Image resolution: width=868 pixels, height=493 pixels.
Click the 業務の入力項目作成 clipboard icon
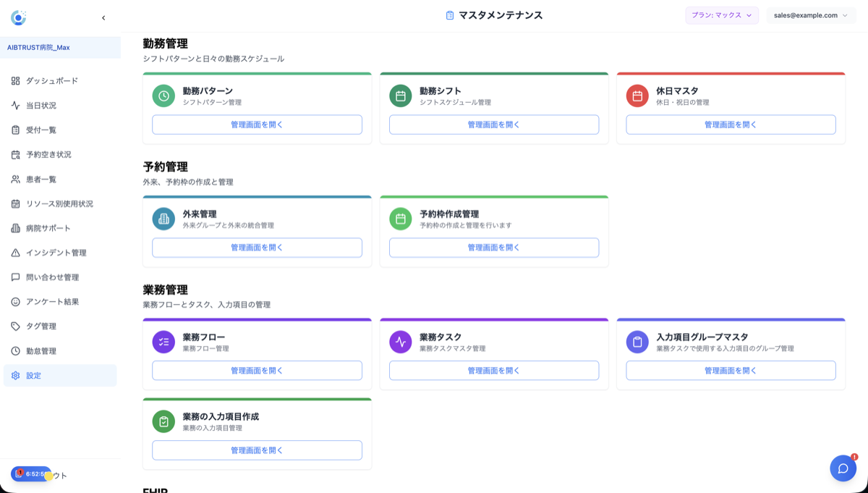pyautogui.click(x=163, y=421)
